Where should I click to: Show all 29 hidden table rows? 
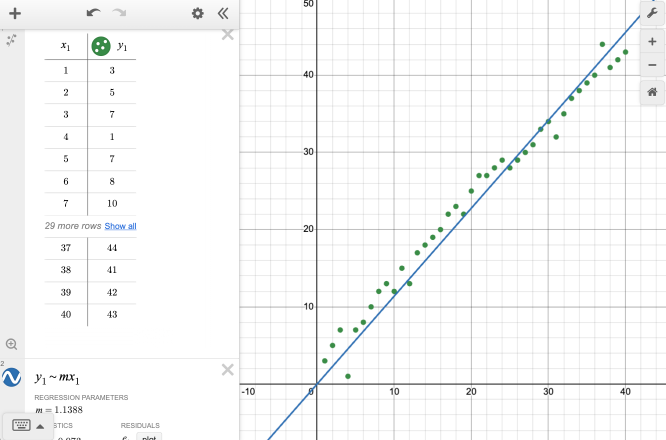[120, 226]
